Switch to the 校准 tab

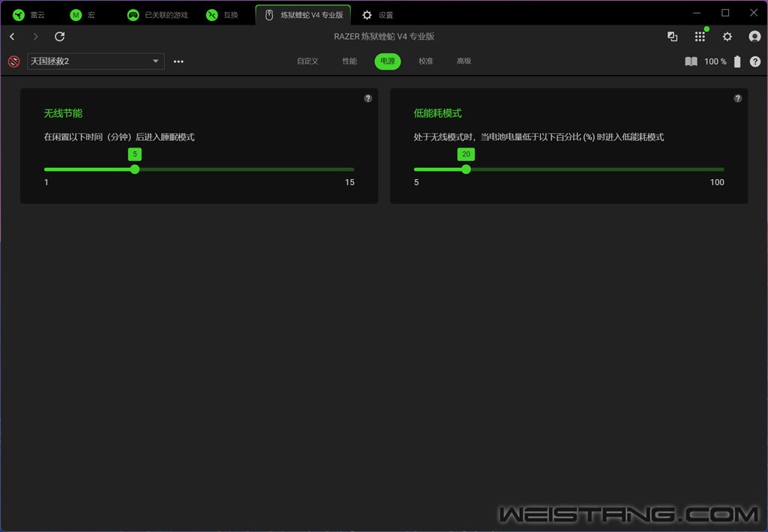pyautogui.click(x=426, y=61)
